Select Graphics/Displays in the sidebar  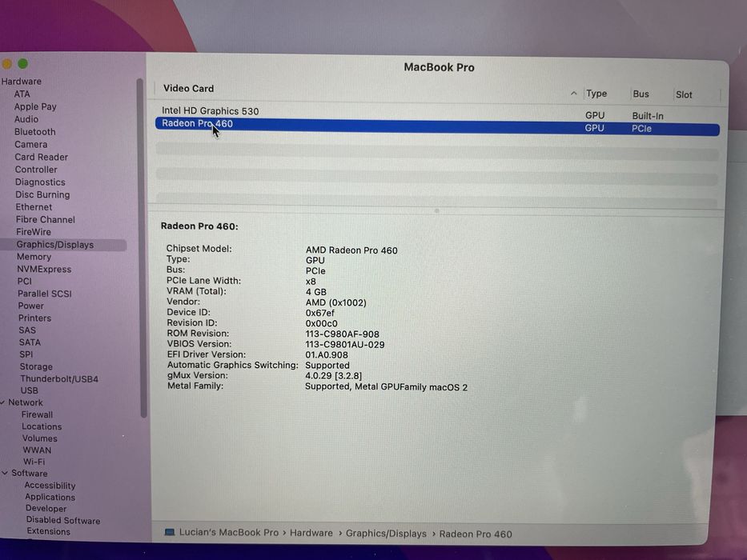click(x=55, y=245)
